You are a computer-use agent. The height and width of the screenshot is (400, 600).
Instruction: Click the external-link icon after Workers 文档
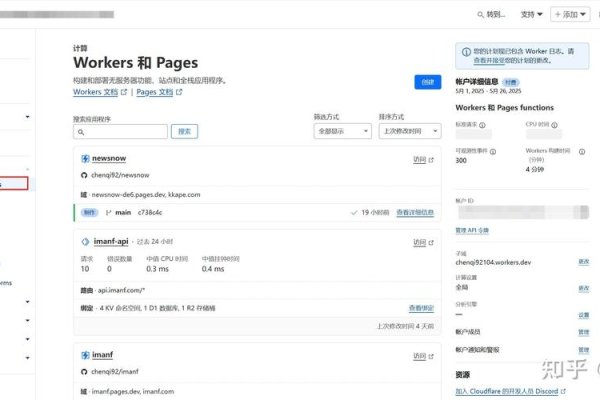point(124,92)
